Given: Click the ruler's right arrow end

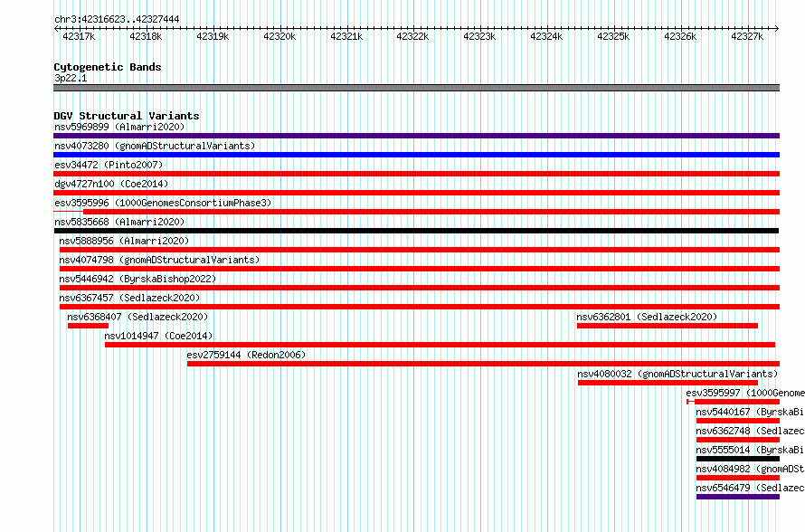Looking at the screenshot, I should click(x=777, y=28).
